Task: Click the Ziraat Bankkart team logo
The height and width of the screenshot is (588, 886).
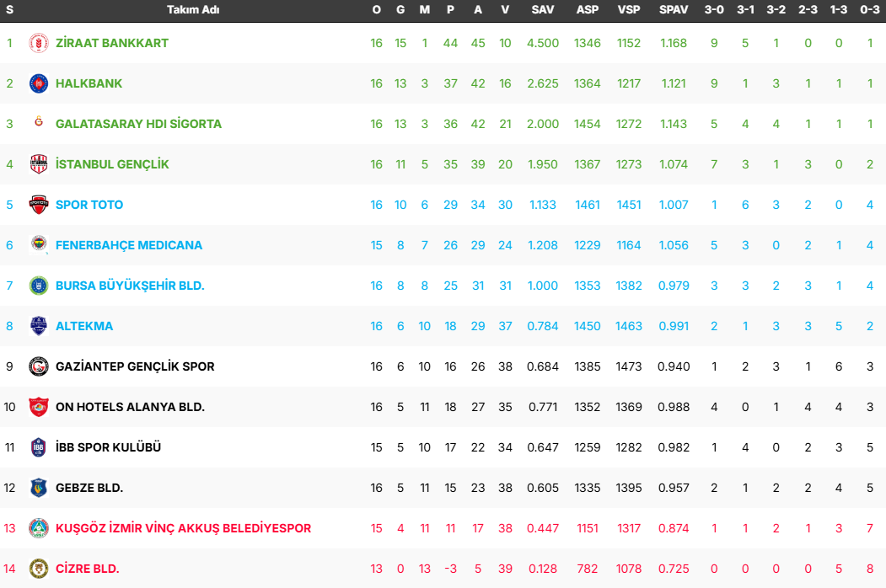Action: tap(39, 43)
